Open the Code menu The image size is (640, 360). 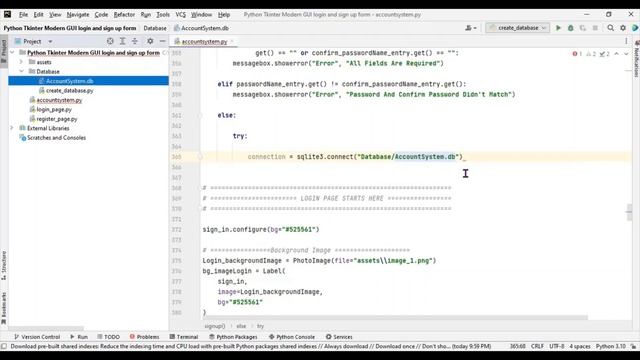pyautogui.click(x=101, y=14)
